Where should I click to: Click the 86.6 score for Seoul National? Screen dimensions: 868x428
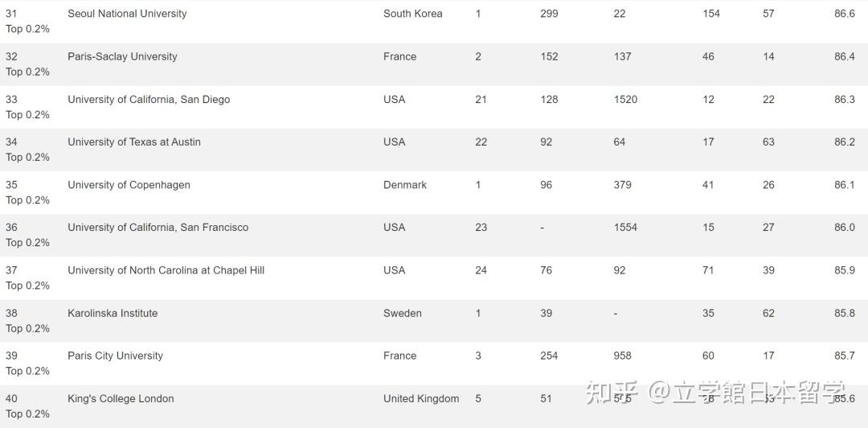845,14
